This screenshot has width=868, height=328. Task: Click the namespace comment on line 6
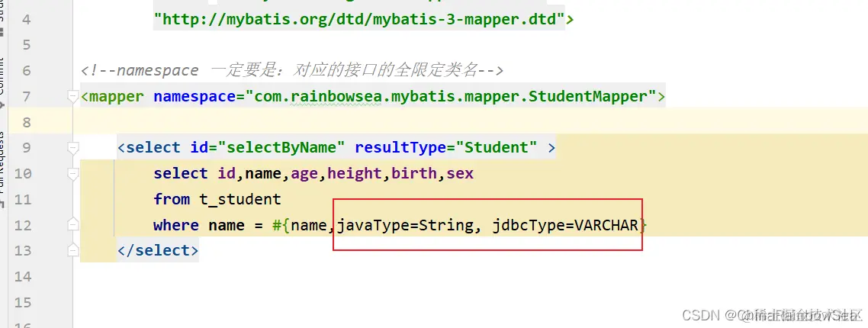coord(291,71)
